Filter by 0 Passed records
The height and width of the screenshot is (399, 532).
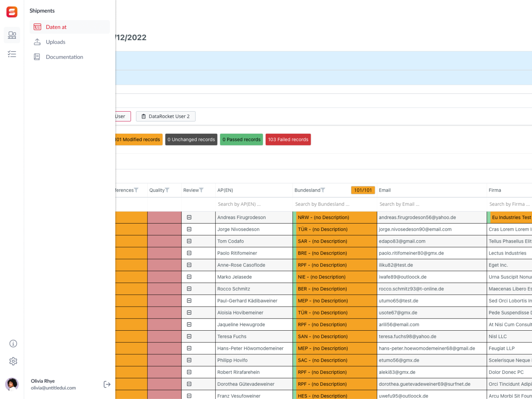(x=242, y=140)
